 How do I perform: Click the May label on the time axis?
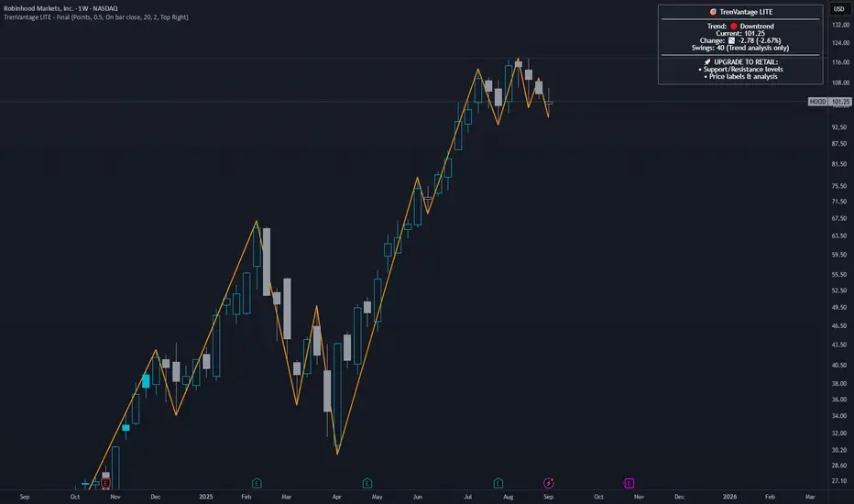click(x=377, y=497)
